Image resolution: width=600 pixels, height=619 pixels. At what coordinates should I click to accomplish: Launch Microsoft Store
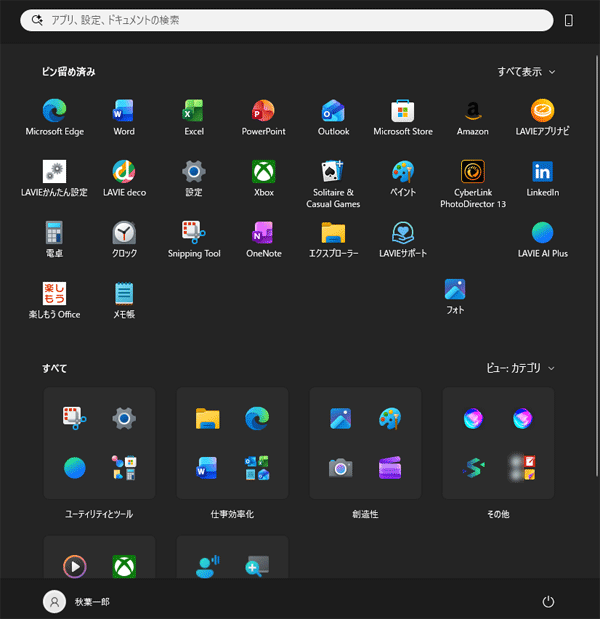pos(403,117)
